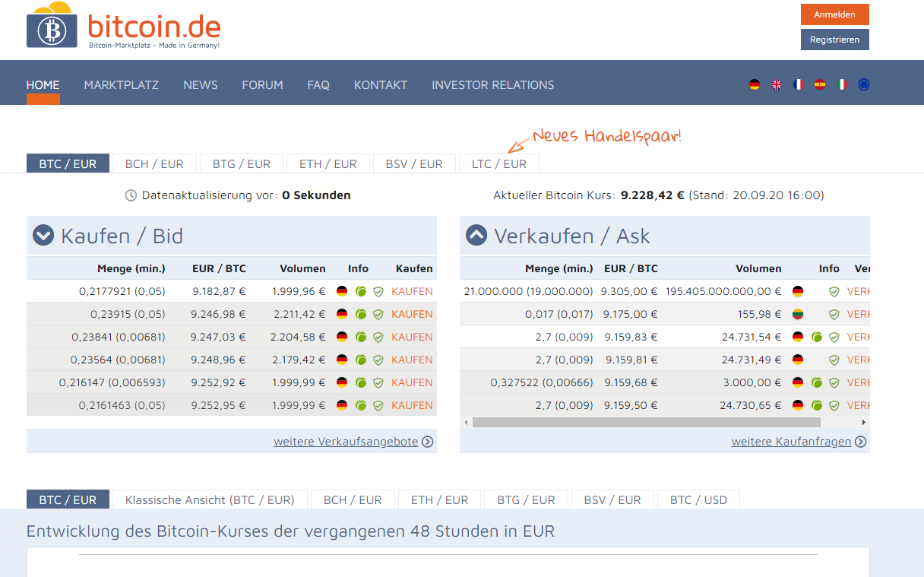
Task: Click the Anmelden button
Action: click(834, 14)
